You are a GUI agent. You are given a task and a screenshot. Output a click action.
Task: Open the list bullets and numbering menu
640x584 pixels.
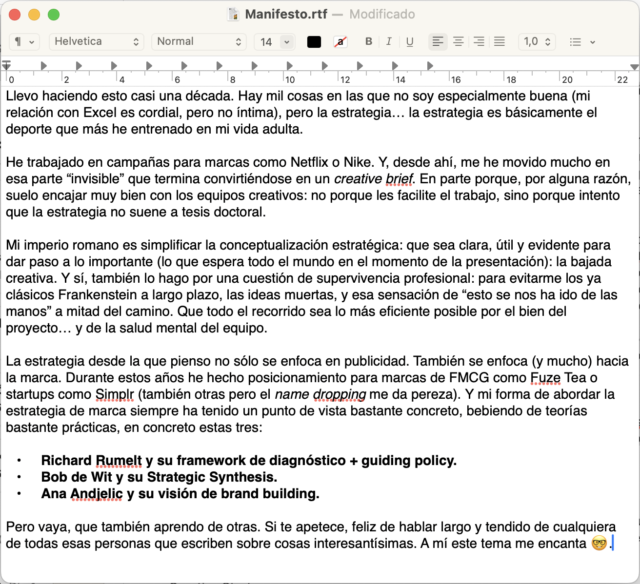tap(582, 42)
